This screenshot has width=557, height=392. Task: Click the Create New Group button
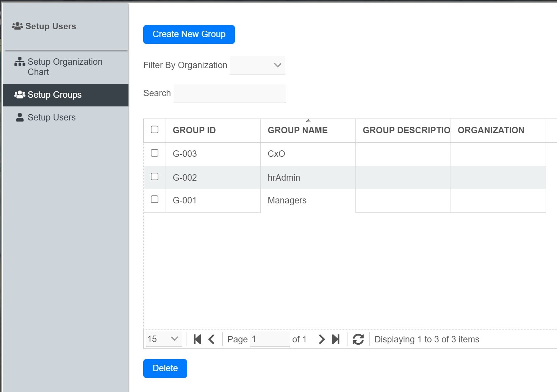tap(189, 34)
